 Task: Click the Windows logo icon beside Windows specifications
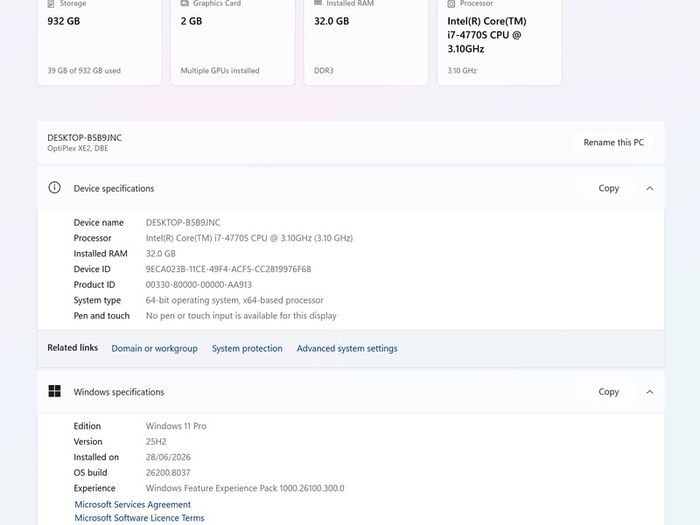coord(54,392)
